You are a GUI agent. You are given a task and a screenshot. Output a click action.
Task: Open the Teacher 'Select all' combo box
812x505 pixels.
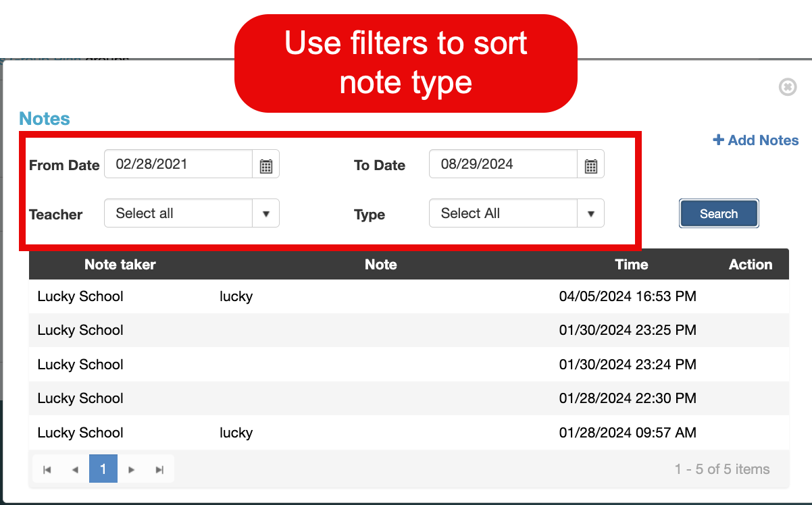[x=178, y=214]
